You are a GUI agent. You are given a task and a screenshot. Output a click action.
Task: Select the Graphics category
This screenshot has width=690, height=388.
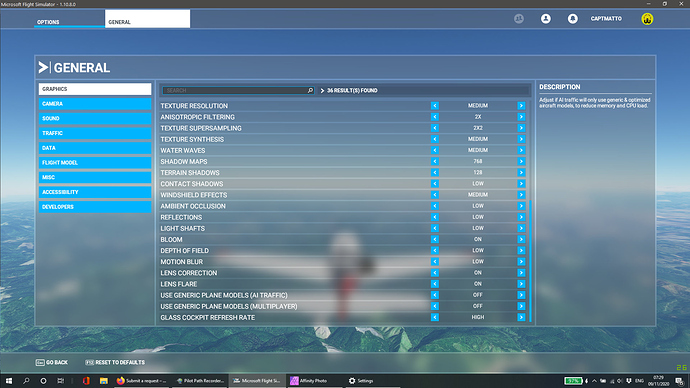tap(95, 89)
